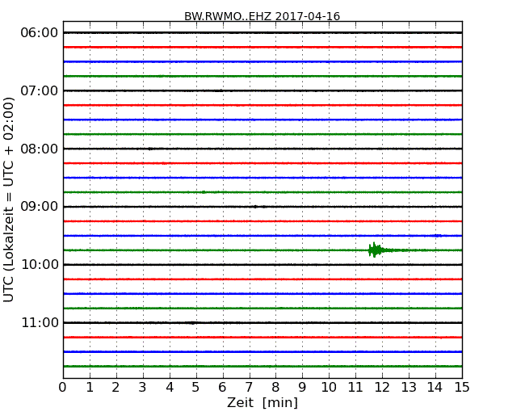Click the large green seismic event burst

tap(376, 250)
